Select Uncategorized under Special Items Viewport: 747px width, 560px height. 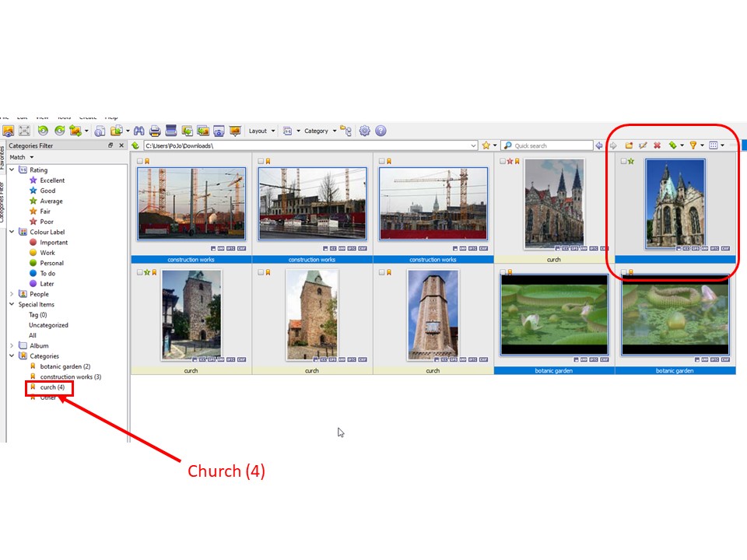[48, 325]
